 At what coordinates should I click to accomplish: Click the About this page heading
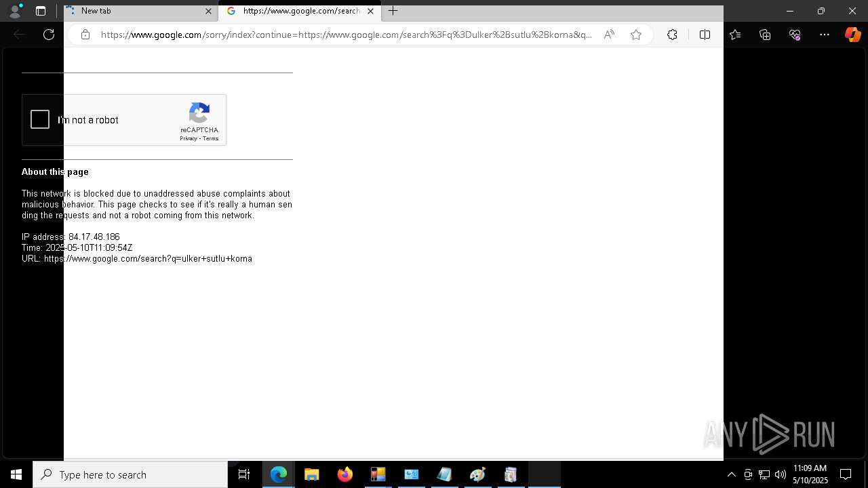pos(55,171)
